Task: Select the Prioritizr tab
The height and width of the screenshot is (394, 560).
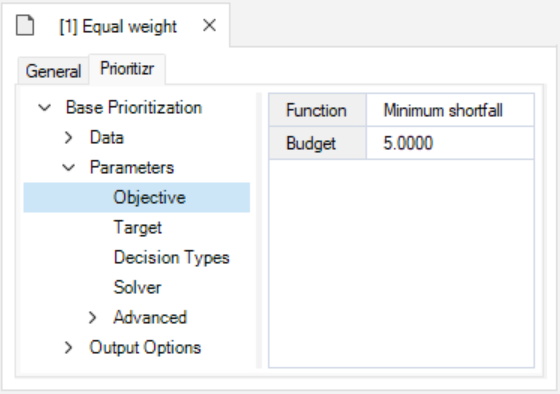Action: click(127, 69)
